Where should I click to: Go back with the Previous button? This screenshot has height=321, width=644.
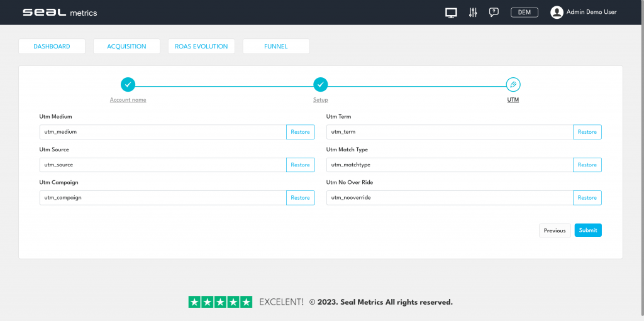(x=554, y=231)
